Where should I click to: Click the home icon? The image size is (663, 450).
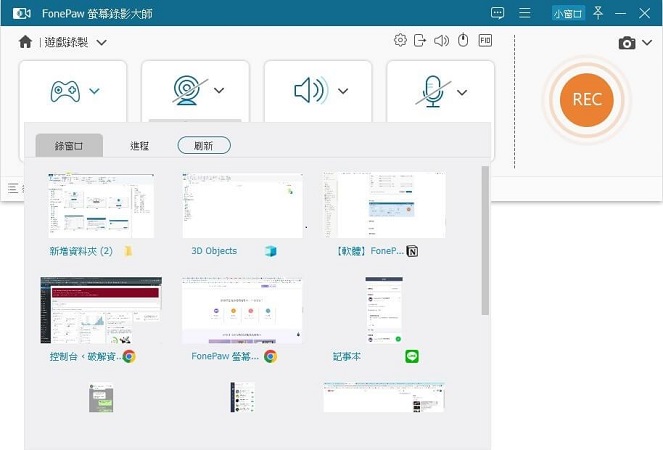pyautogui.click(x=25, y=42)
